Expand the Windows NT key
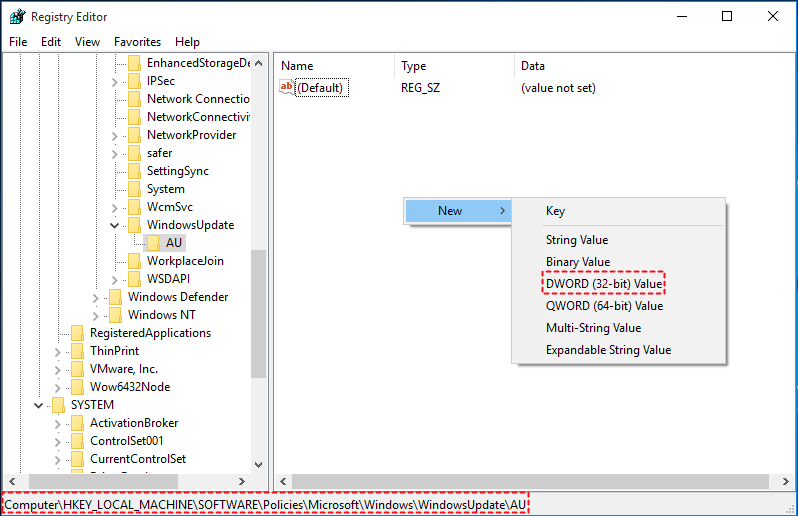Image resolution: width=798 pixels, height=516 pixels. [96, 316]
